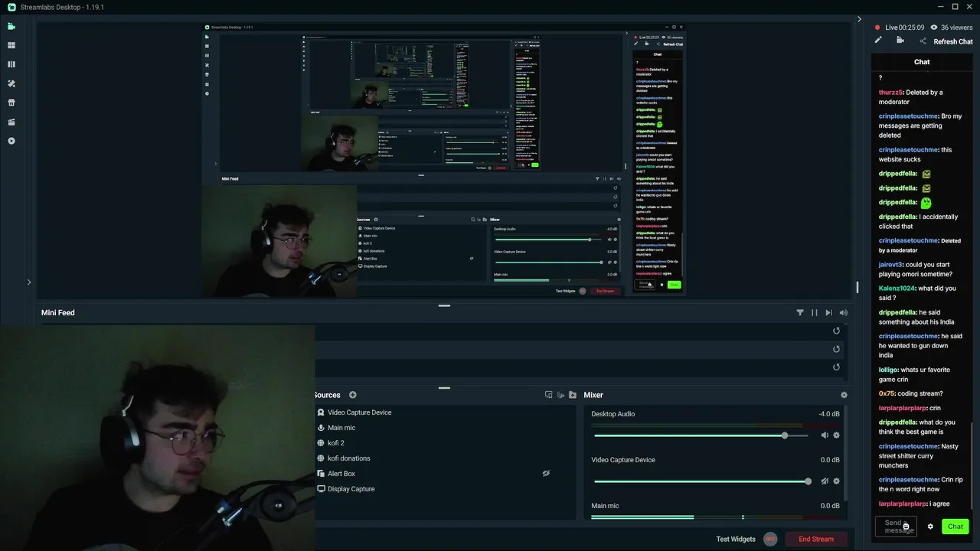Mute Desktop Audio

[x=825, y=435]
